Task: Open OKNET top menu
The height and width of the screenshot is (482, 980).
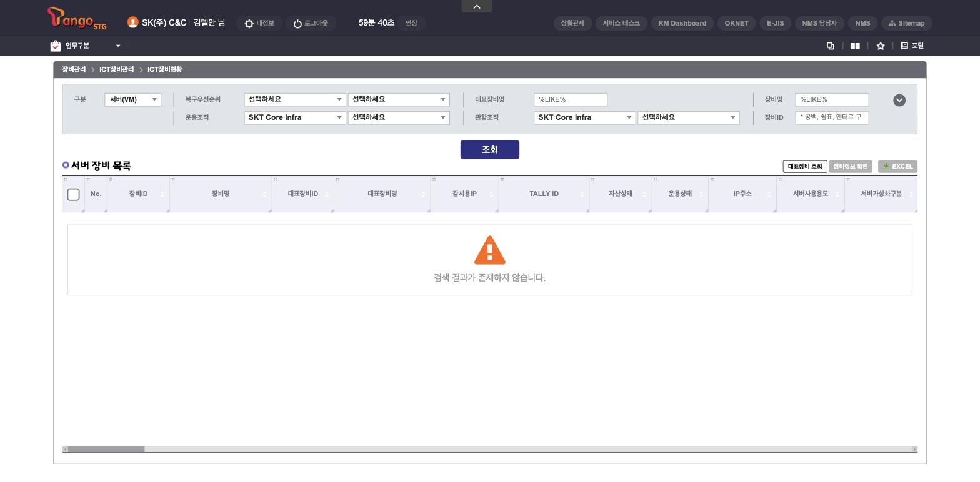Action: (737, 23)
